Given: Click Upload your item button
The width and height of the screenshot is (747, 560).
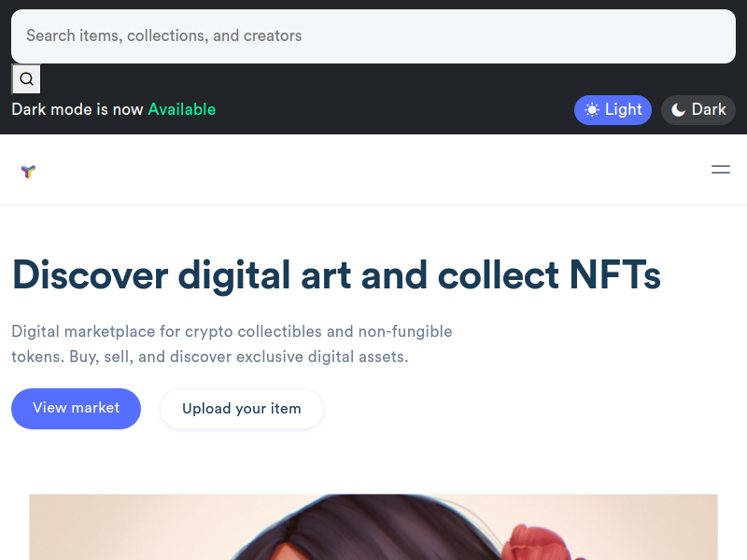Looking at the screenshot, I should click(x=242, y=409).
